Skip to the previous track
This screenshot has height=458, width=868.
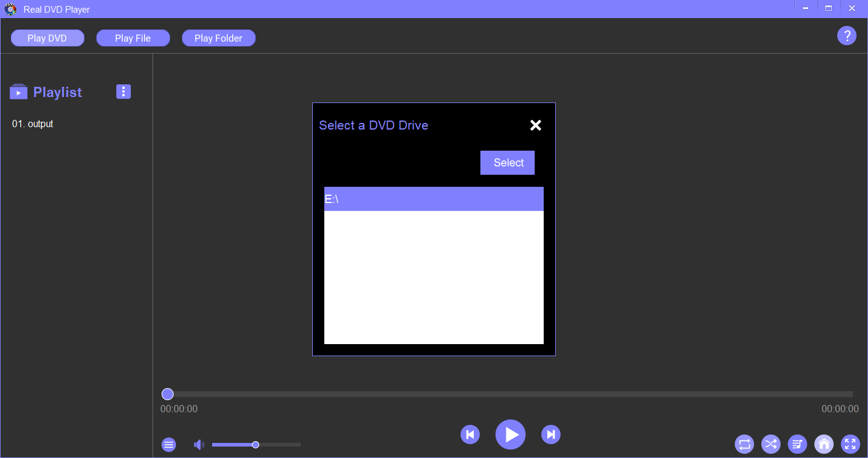[x=470, y=434]
